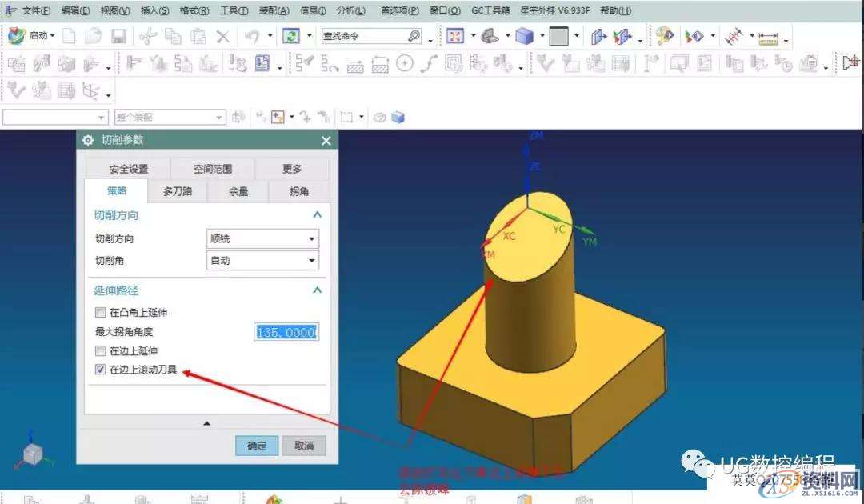Click in the 查找命令 search box
The height and width of the screenshot is (504, 864).
click(x=360, y=36)
